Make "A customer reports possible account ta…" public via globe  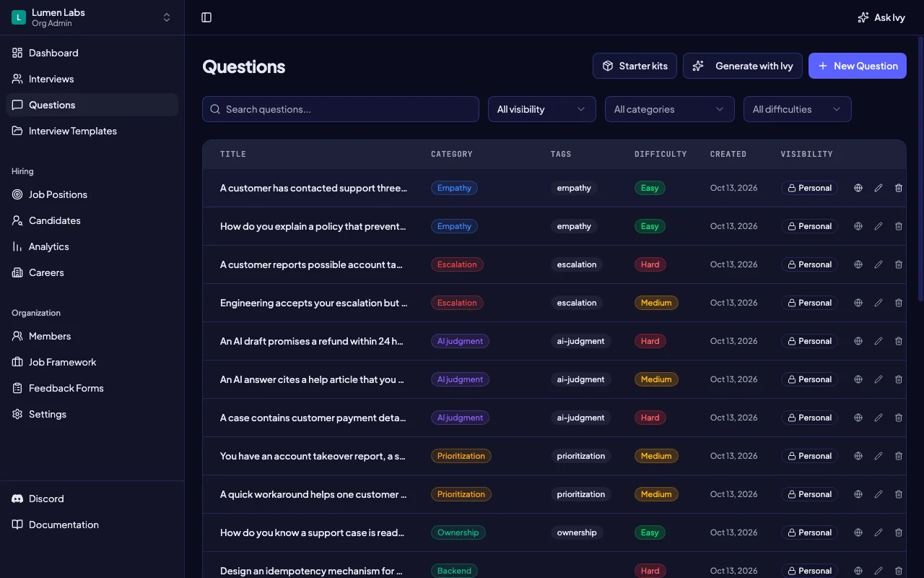tap(858, 264)
